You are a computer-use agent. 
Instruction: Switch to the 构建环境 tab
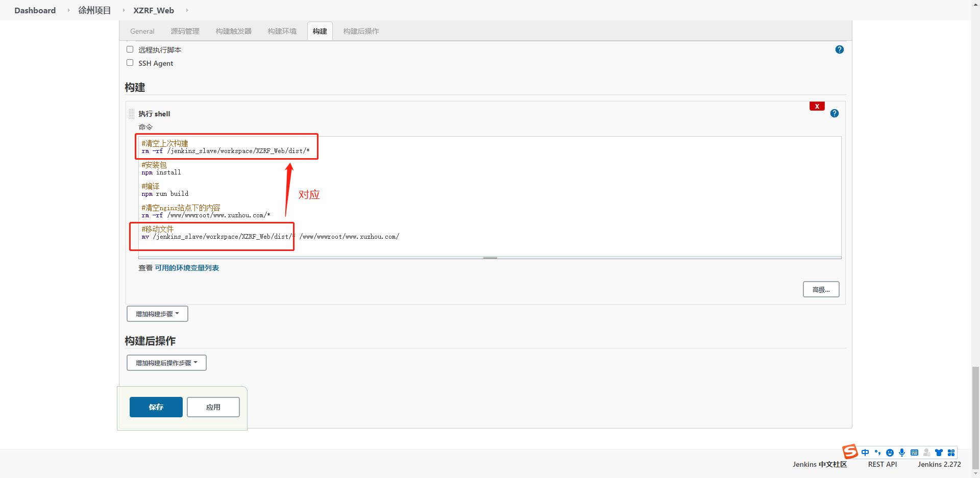[x=282, y=31]
